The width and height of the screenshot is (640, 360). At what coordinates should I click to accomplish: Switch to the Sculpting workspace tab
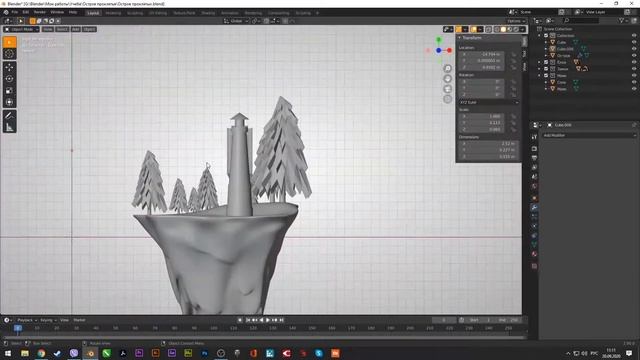tap(135, 13)
